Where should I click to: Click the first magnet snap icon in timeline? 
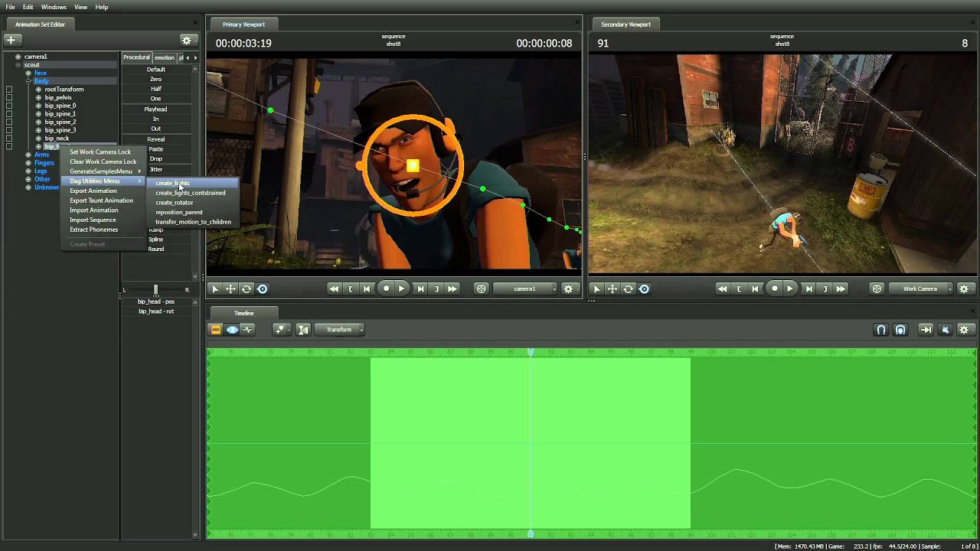881,330
